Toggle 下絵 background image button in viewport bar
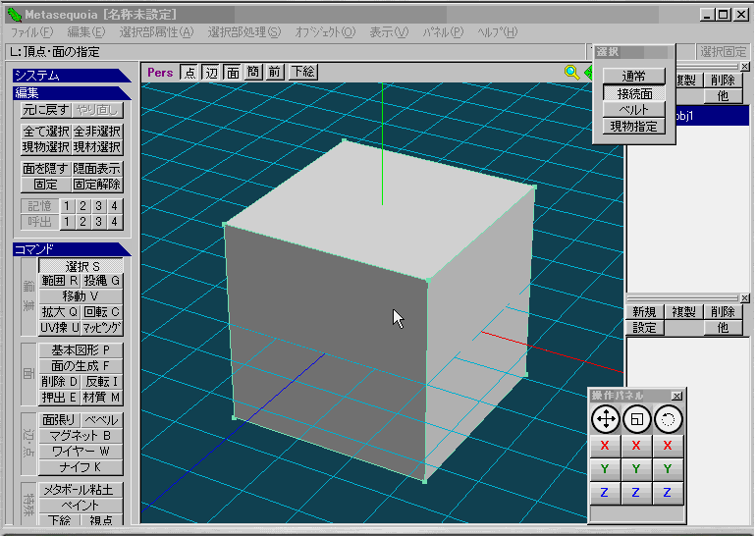The image size is (756, 536). click(x=302, y=73)
